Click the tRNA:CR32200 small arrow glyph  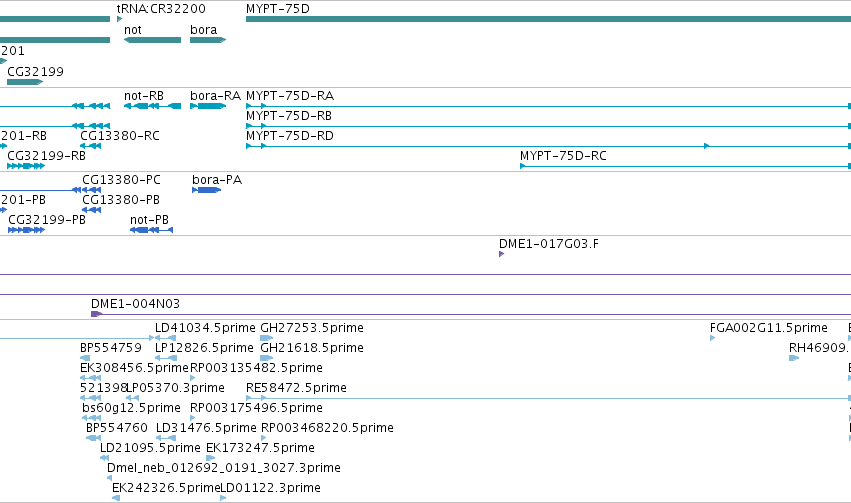click(x=119, y=19)
